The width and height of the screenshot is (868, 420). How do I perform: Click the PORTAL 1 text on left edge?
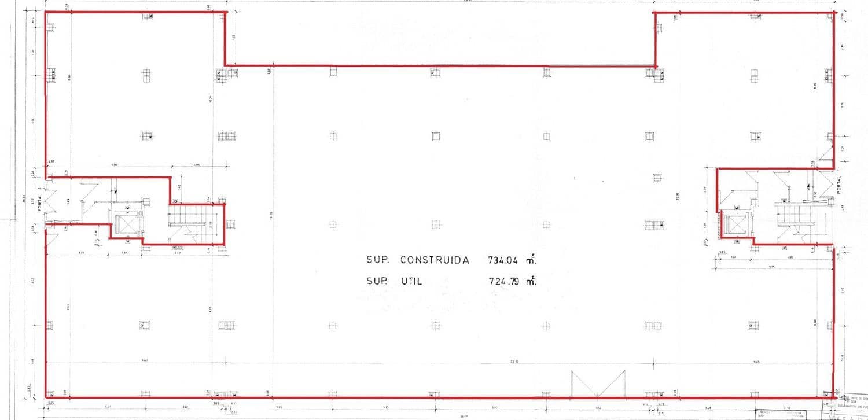(x=40, y=201)
